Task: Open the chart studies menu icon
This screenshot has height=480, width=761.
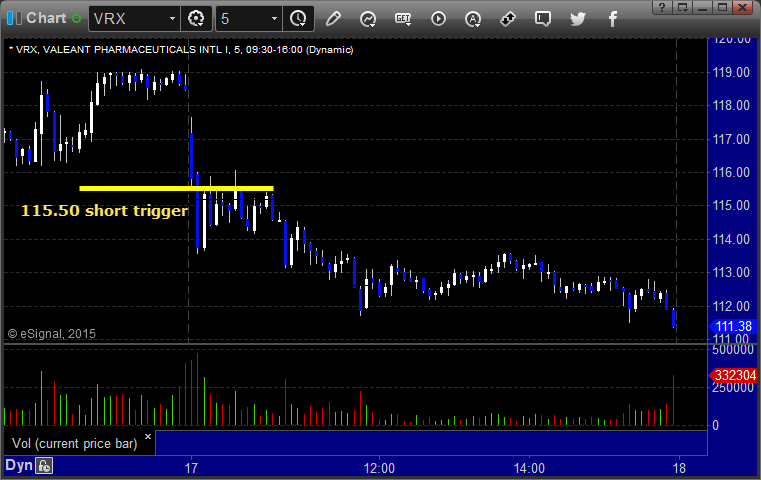Action: (368, 19)
